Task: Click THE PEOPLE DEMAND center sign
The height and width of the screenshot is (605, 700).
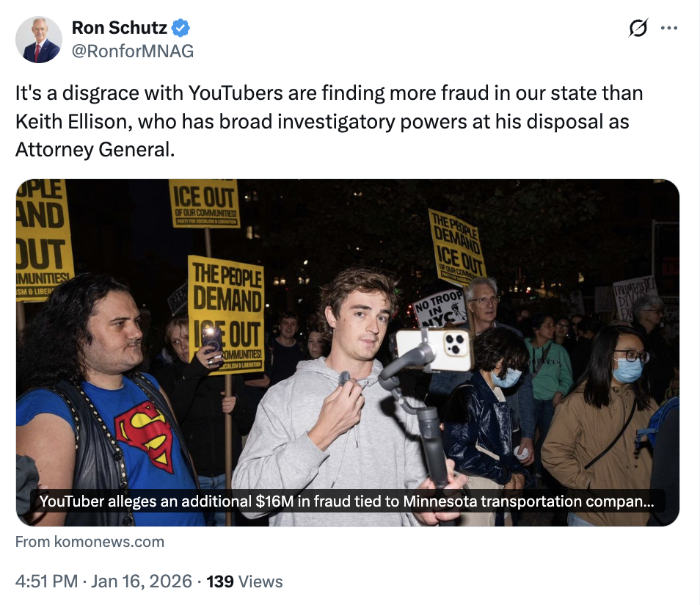Action: click(226, 314)
